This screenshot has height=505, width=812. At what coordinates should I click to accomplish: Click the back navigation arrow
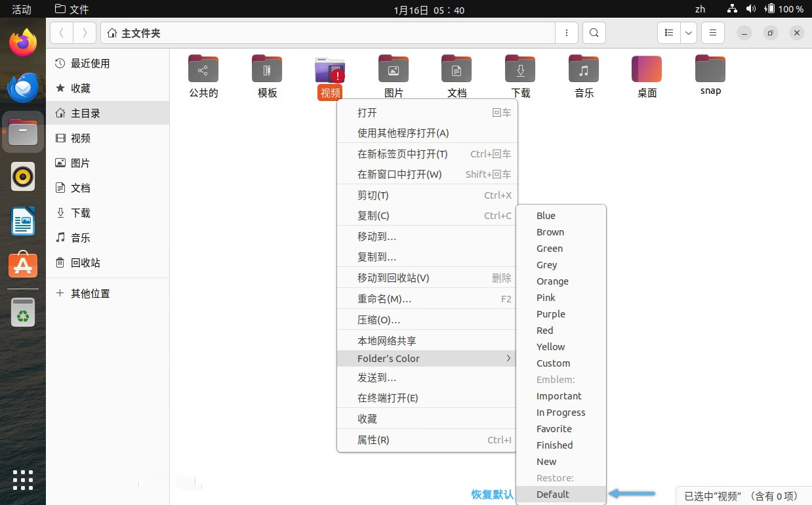tap(61, 32)
